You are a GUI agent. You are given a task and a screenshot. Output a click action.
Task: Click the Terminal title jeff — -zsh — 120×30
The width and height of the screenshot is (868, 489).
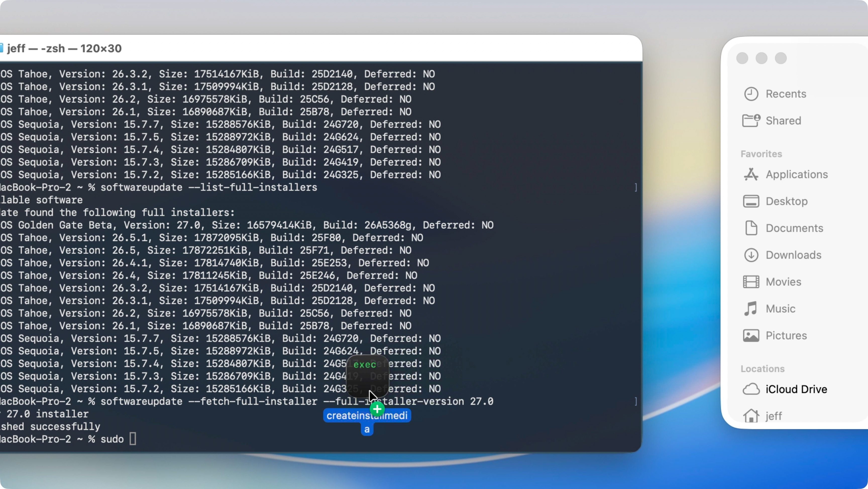click(64, 48)
